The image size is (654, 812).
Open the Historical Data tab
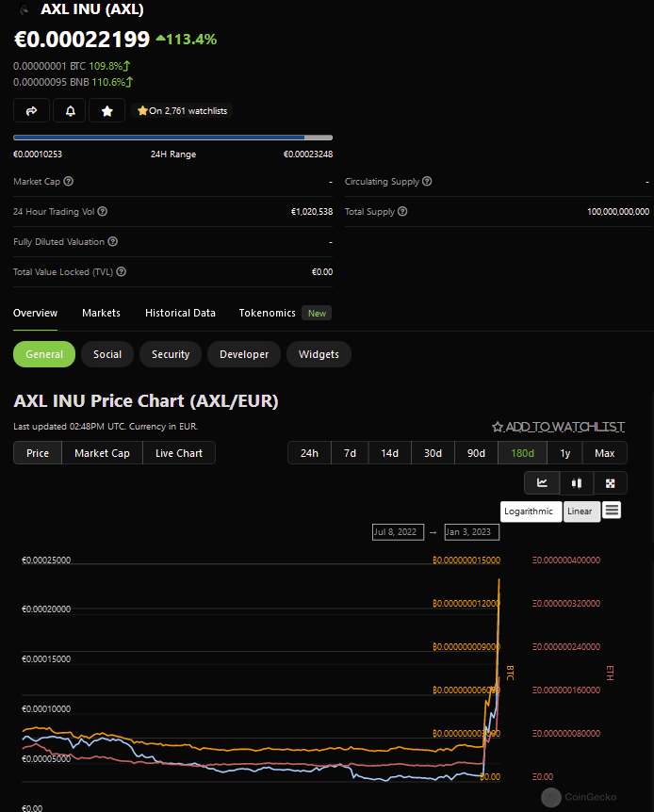180,313
